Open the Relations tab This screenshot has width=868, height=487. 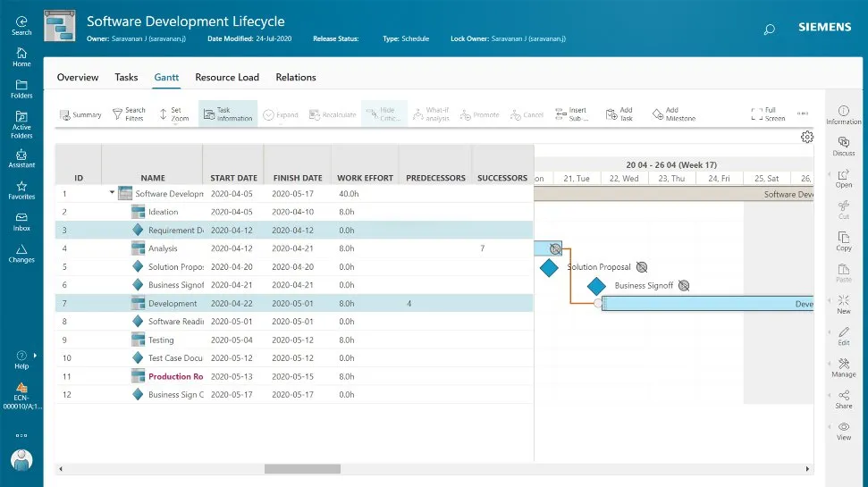296,78
